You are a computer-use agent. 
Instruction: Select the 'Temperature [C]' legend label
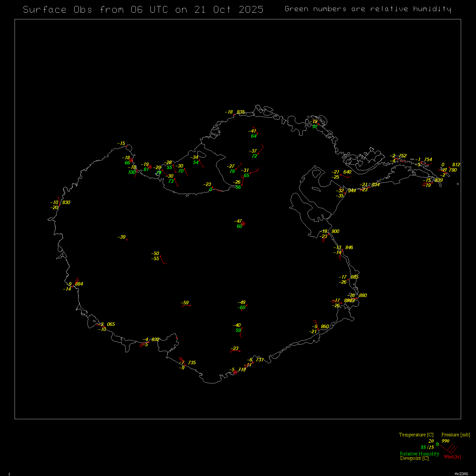click(x=416, y=435)
